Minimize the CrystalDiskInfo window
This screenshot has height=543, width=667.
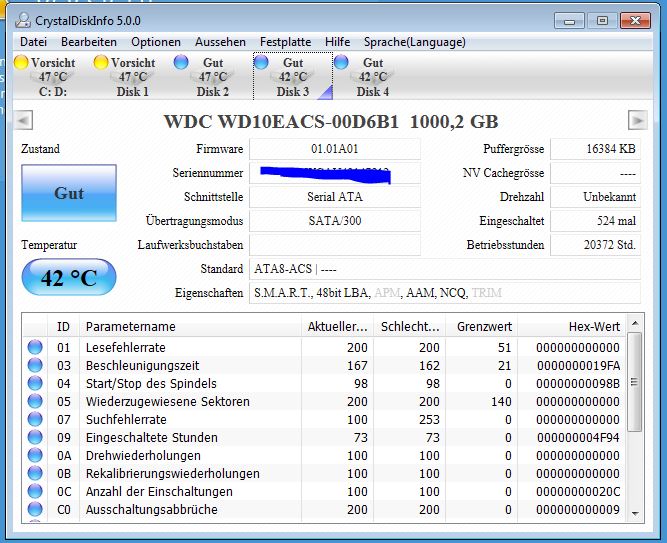point(570,20)
